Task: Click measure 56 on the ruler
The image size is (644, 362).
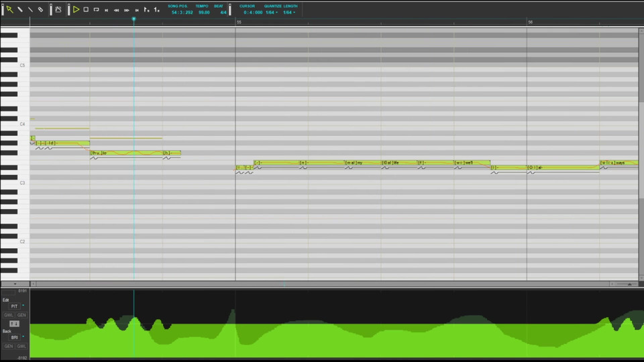Action: pyautogui.click(x=530, y=22)
